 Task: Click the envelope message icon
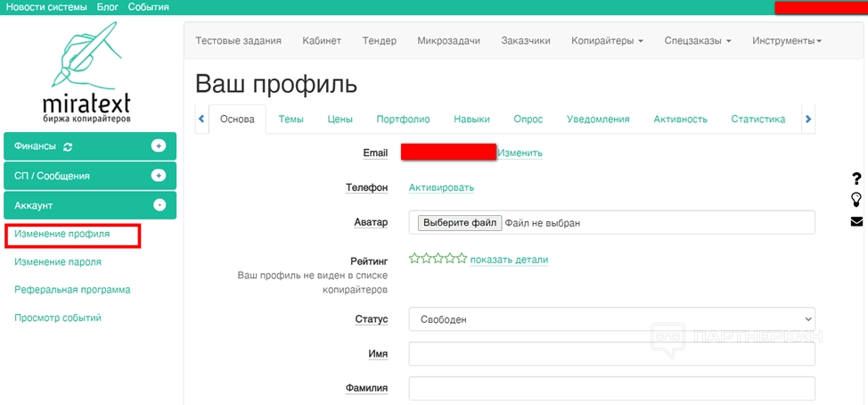click(856, 221)
